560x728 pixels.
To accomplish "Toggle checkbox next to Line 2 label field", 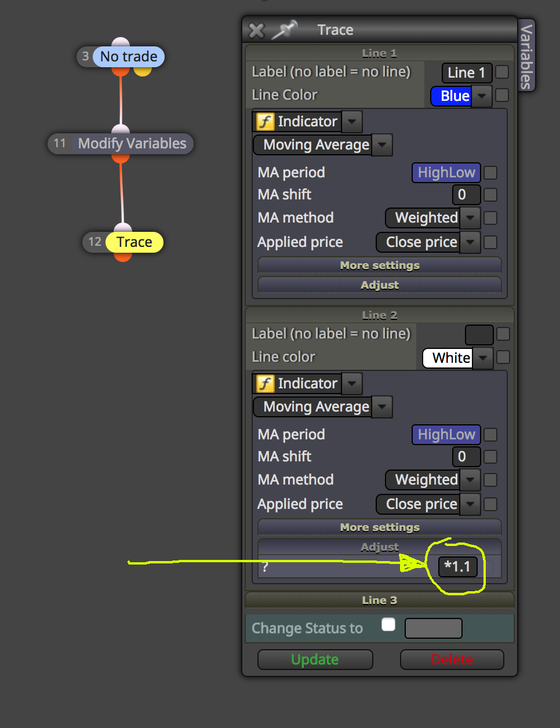I will point(503,334).
